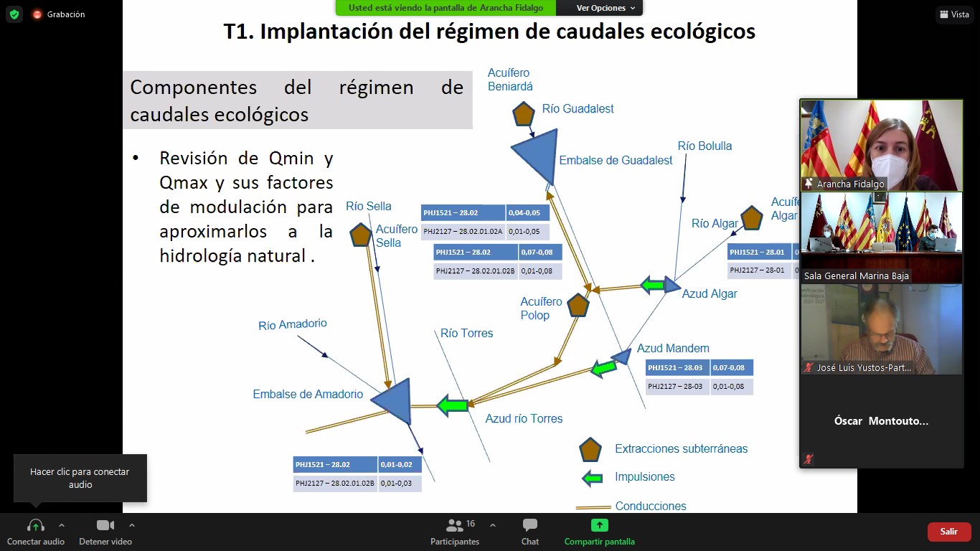Open the Participantes panel
Screen dimensions: 980x551
click(x=454, y=532)
